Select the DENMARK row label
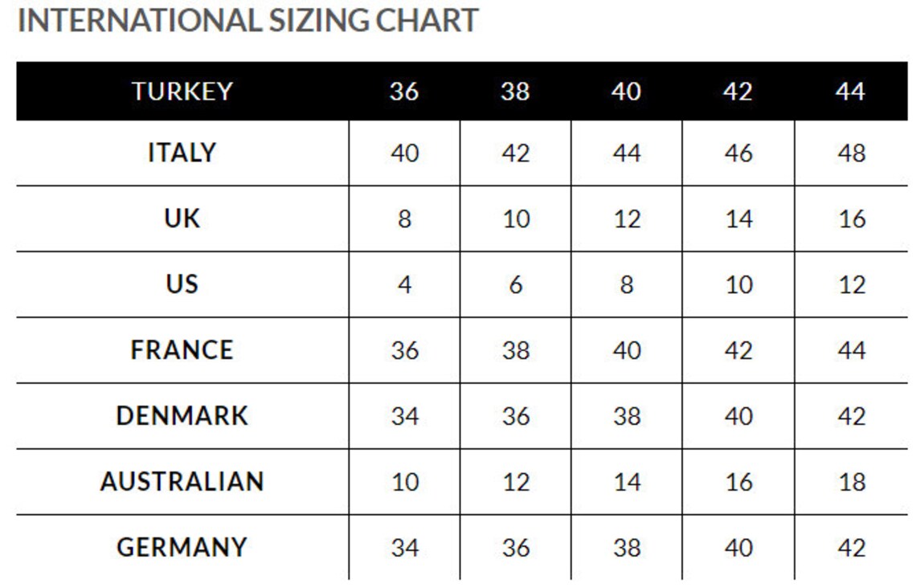The width and height of the screenshot is (916, 588). coord(182,416)
